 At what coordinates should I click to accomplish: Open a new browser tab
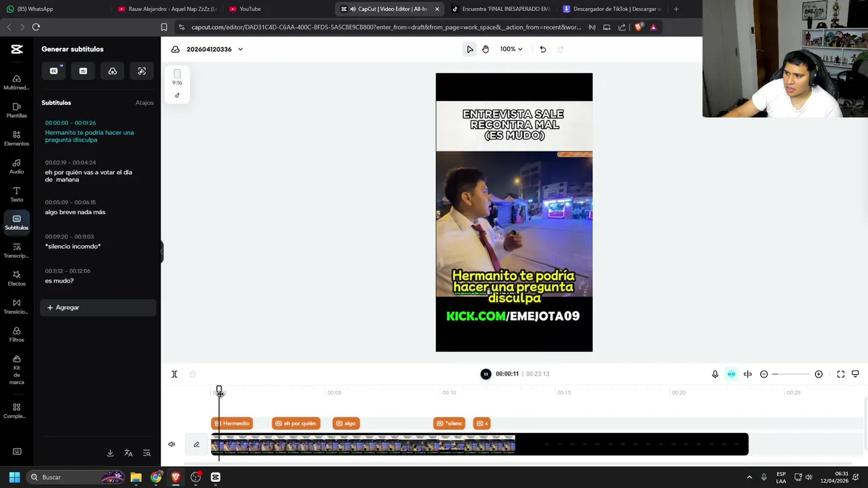[x=676, y=9]
